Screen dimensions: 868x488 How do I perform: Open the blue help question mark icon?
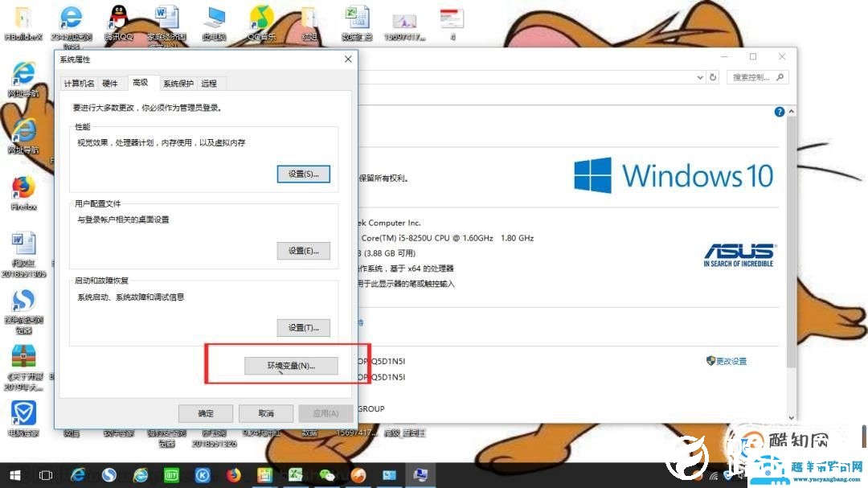click(x=779, y=113)
